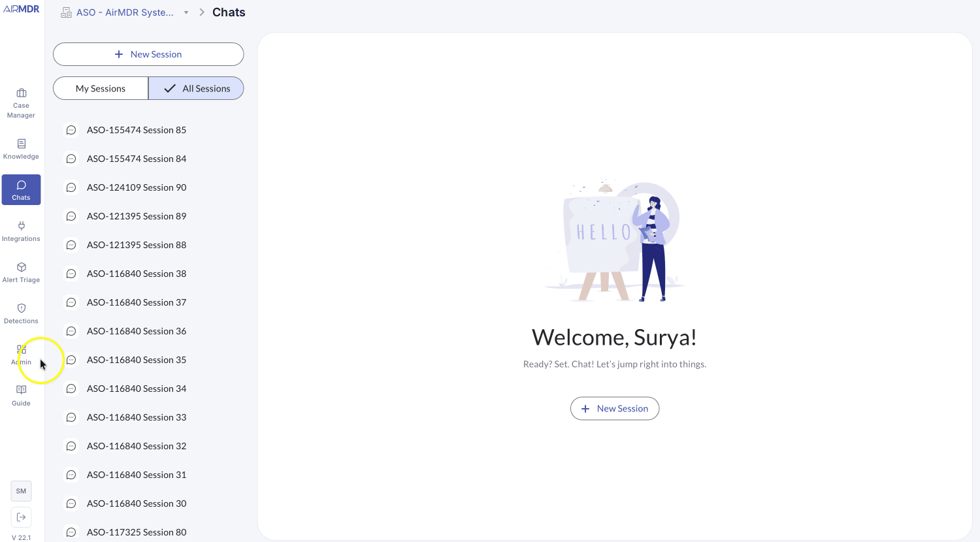Click New Session under the welcome message
This screenshot has width=980, height=542.
pyautogui.click(x=615, y=408)
